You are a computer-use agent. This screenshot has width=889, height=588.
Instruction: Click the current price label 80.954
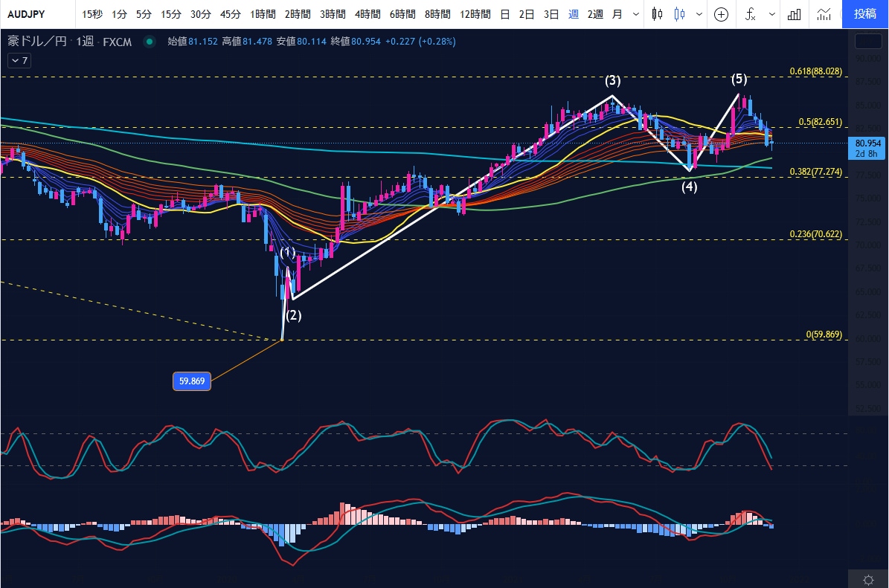coord(868,143)
